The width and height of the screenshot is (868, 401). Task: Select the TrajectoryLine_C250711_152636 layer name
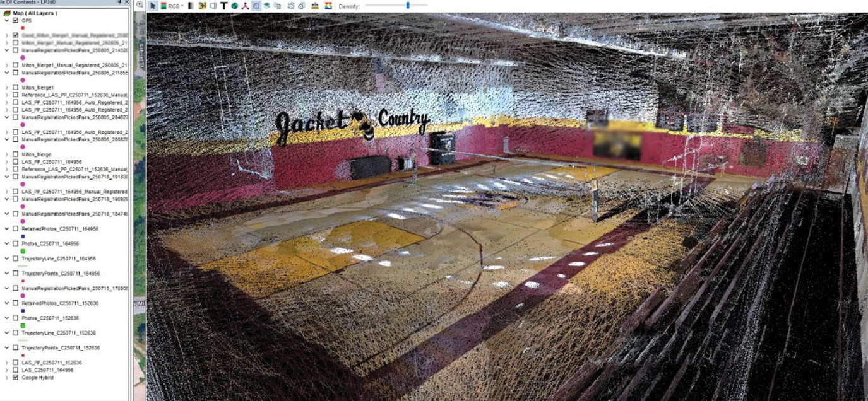tap(59, 332)
